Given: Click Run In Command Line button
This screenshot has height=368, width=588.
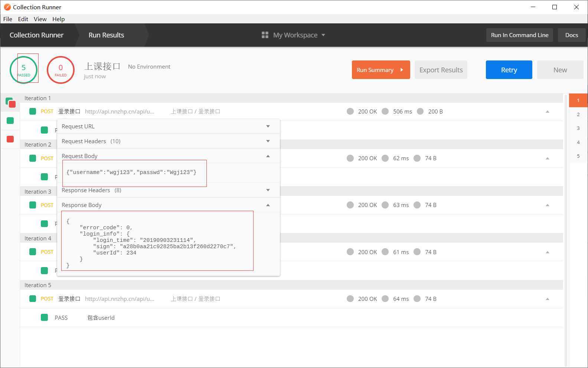Looking at the screenshot, I should point(520,35).
